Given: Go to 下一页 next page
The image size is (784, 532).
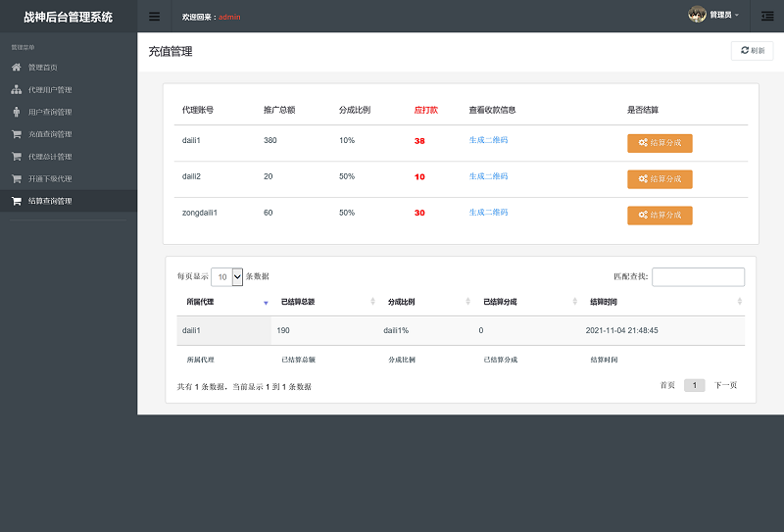Looking at the screenshot, I should [725, 385].
